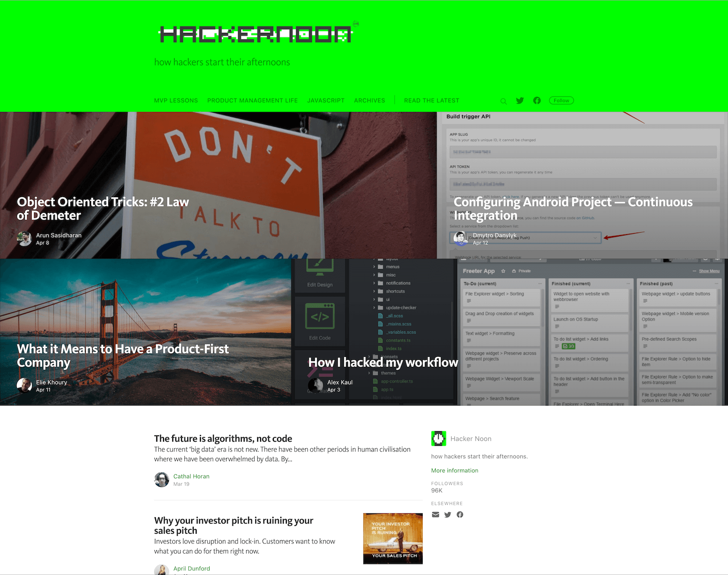Click the Hackernoon pixel logo in header
728x575 pixels.
[255, 34]
